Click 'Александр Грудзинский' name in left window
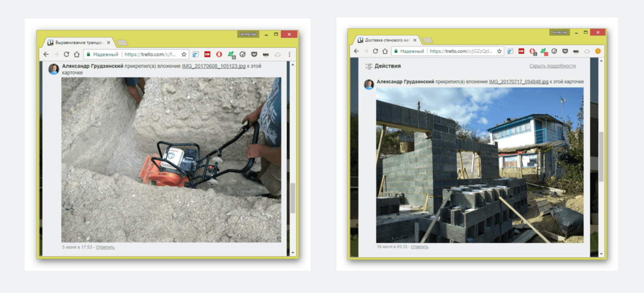The width and height of the screenshot is (644, 293). 93,66
